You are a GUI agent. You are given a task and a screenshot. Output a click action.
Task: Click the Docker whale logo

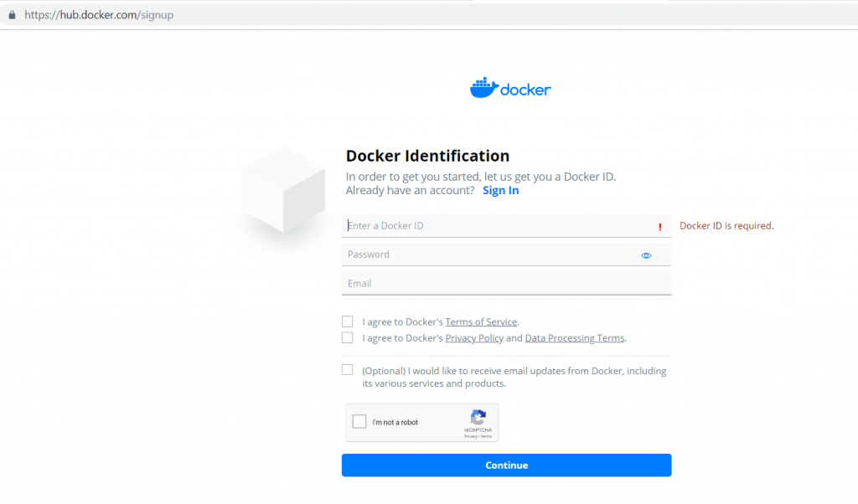click(x=483, y=88)
